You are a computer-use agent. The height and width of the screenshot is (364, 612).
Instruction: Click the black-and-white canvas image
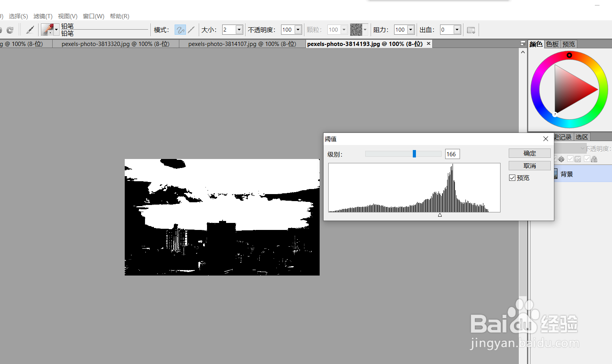click(222, 217)
